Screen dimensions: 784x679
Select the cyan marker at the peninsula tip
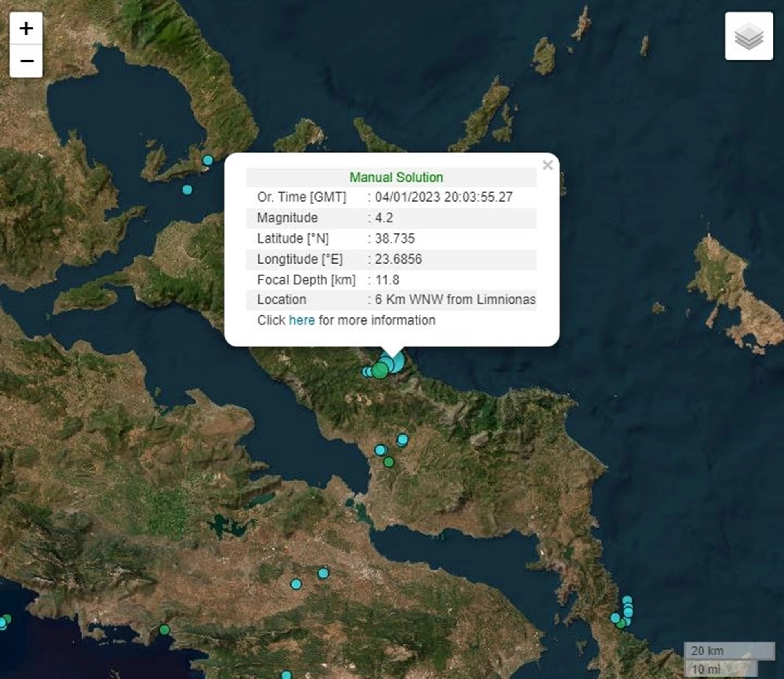click(208, 160)
